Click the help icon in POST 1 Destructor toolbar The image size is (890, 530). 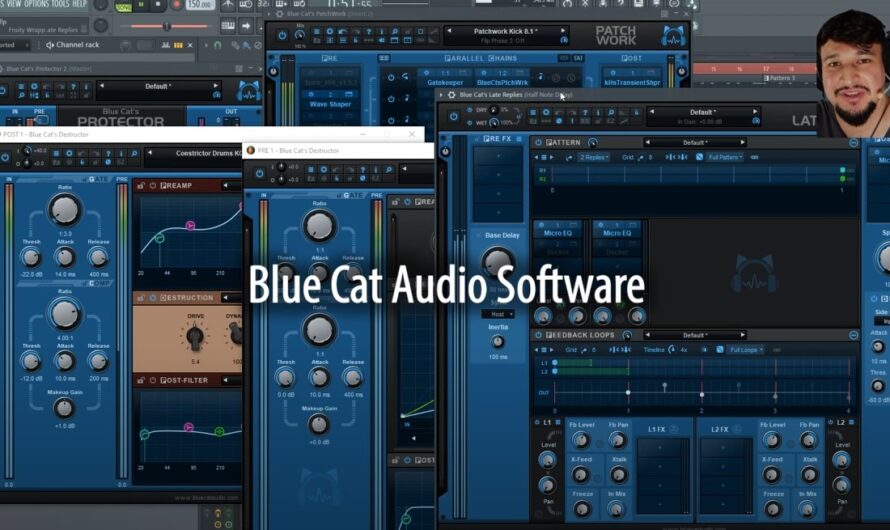(108, 153)
